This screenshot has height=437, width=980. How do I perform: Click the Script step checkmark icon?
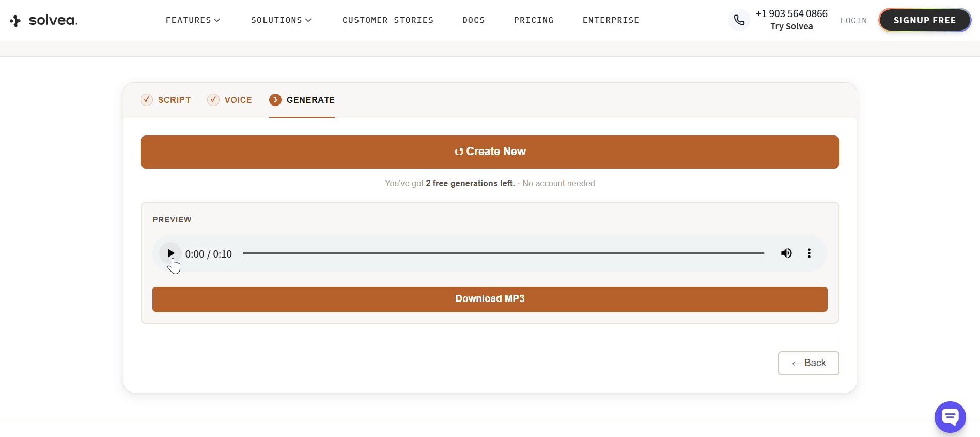coord(147,100)
